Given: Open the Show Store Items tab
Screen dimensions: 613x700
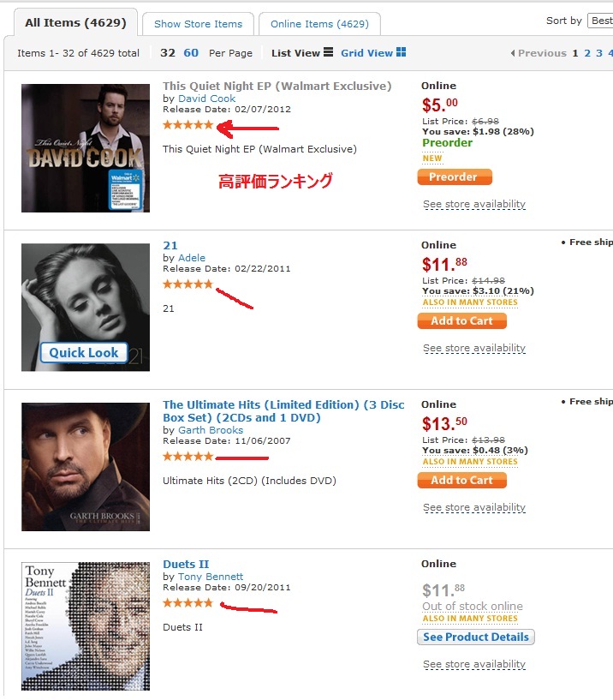Looking at the screenshot, I should pyautogui.click(x=198, y=24).
